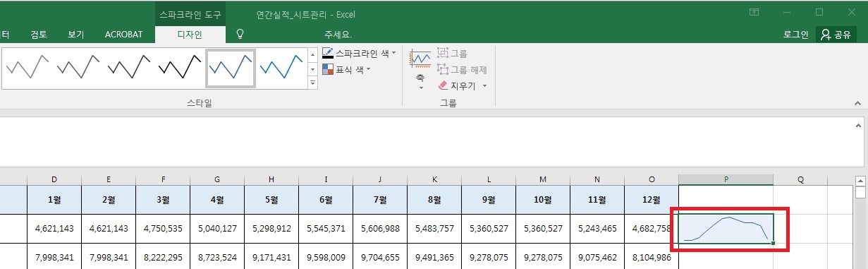Expand the sparkline style gallery
This screenshot has width=868, height=269.
click(x=313, y=83)
